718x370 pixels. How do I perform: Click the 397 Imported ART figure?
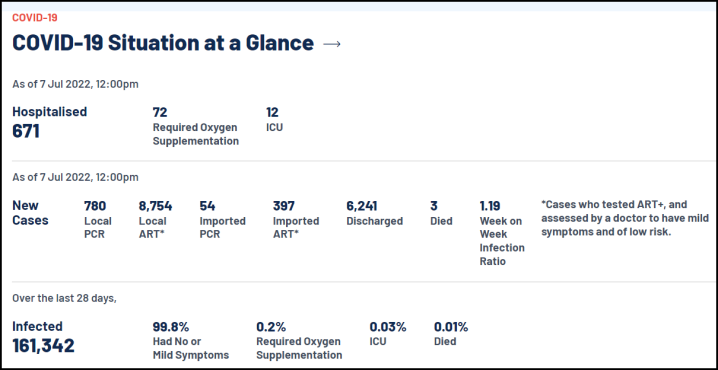[296, 220]
